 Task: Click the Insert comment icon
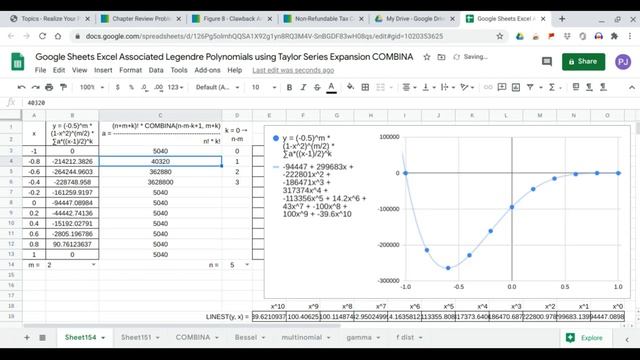click(x=502, y=87)
